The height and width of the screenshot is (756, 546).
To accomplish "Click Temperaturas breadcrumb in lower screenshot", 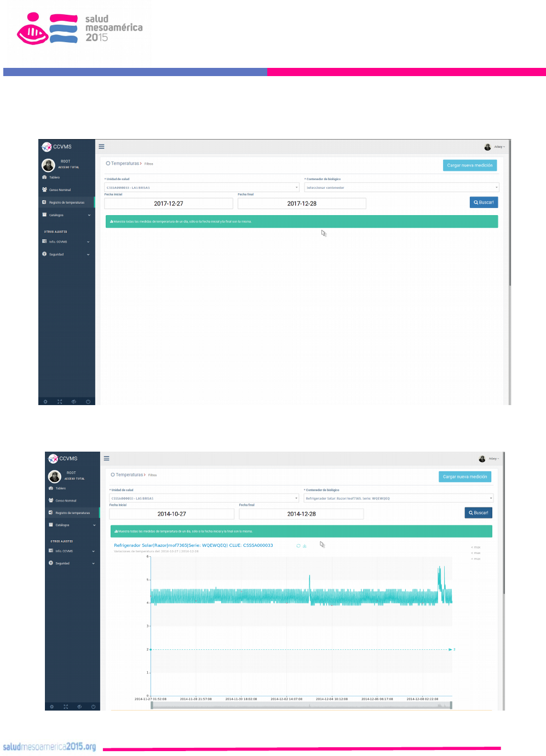I will tap(129, 475).
